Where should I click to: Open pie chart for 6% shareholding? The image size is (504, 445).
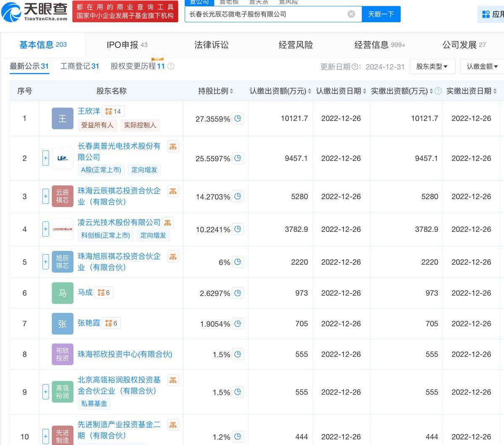(238, 262)
